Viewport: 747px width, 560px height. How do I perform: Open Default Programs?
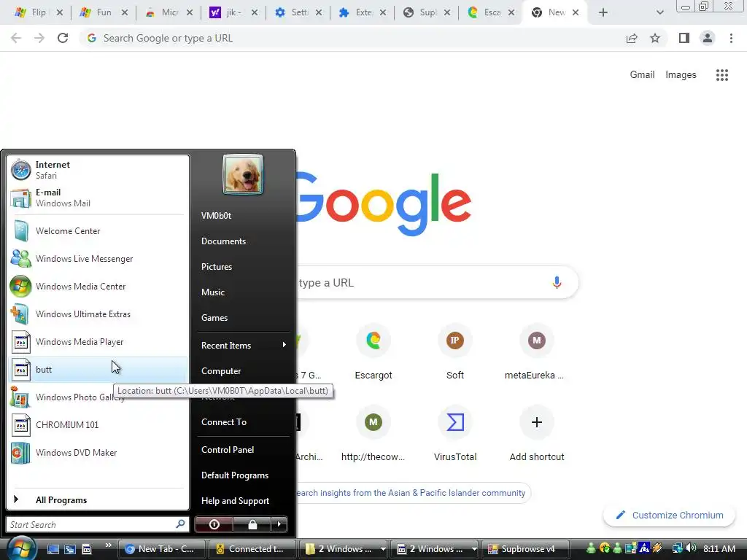235,475
